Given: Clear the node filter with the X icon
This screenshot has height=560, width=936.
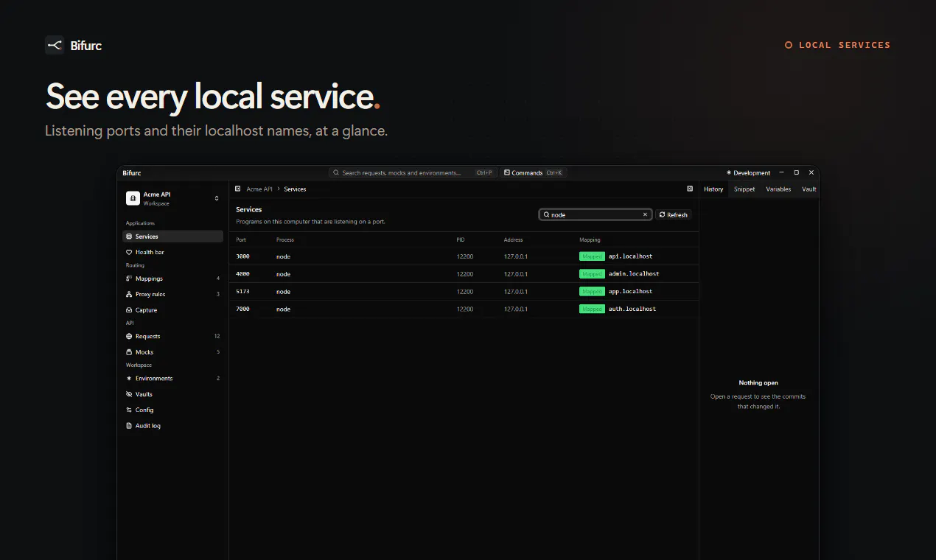Looking at the screenshot, I should click(645, 214).
